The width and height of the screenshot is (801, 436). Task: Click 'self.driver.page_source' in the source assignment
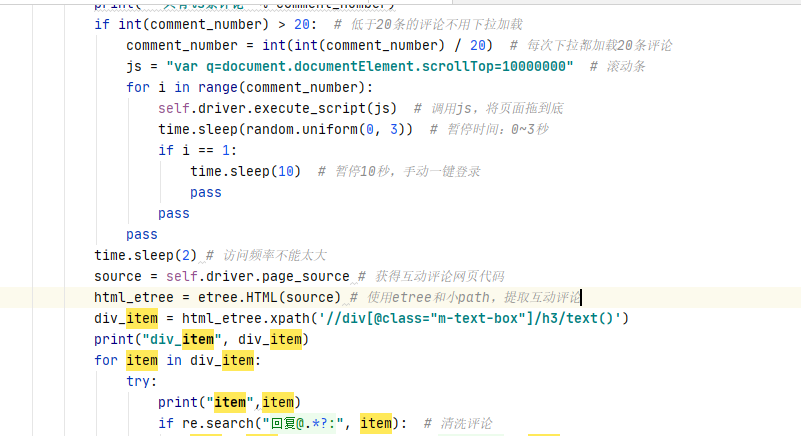(257, 276)
